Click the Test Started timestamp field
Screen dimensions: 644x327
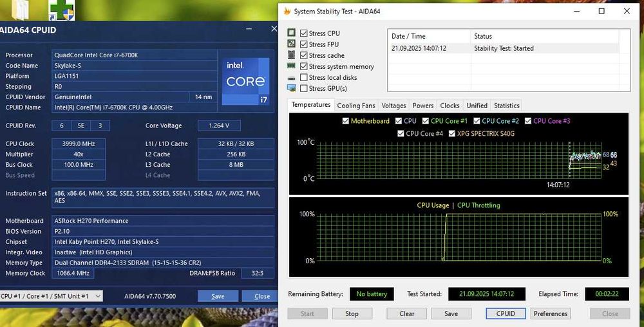[487, 294]
